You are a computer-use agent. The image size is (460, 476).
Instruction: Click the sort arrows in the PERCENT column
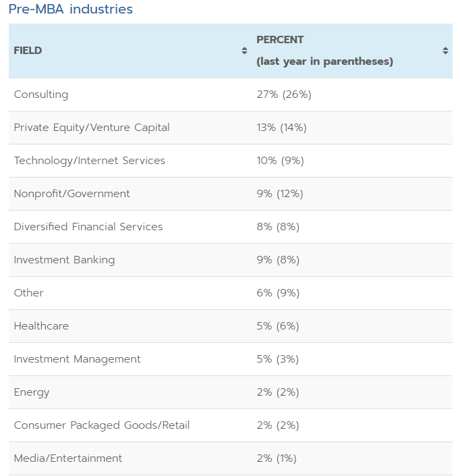(445, 51)
